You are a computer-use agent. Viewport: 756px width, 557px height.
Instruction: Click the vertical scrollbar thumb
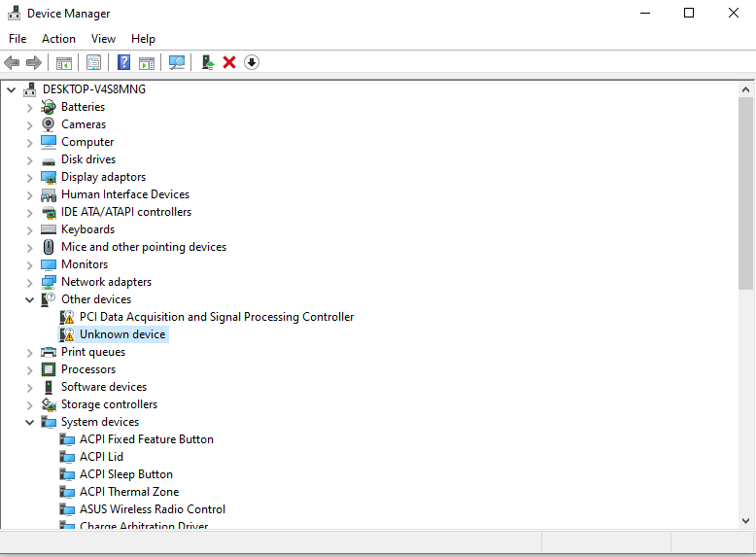pos(745,193)
